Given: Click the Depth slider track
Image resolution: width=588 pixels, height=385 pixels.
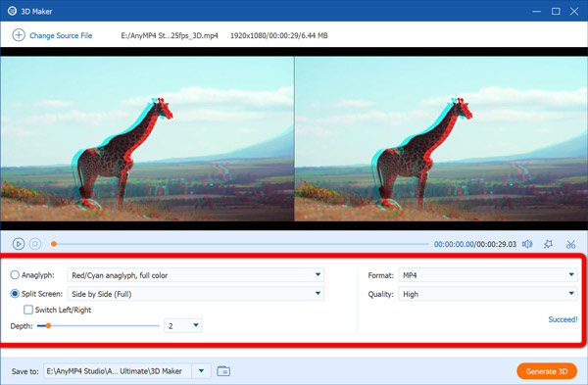Looking at the screenshot, I should pyautogui.click(x=98, y=326).
